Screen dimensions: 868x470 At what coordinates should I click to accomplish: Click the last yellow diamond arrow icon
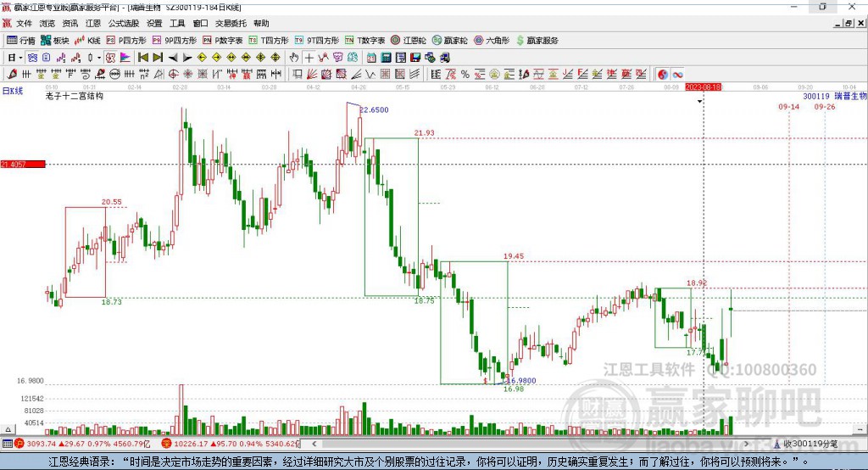tap(275, 58)
